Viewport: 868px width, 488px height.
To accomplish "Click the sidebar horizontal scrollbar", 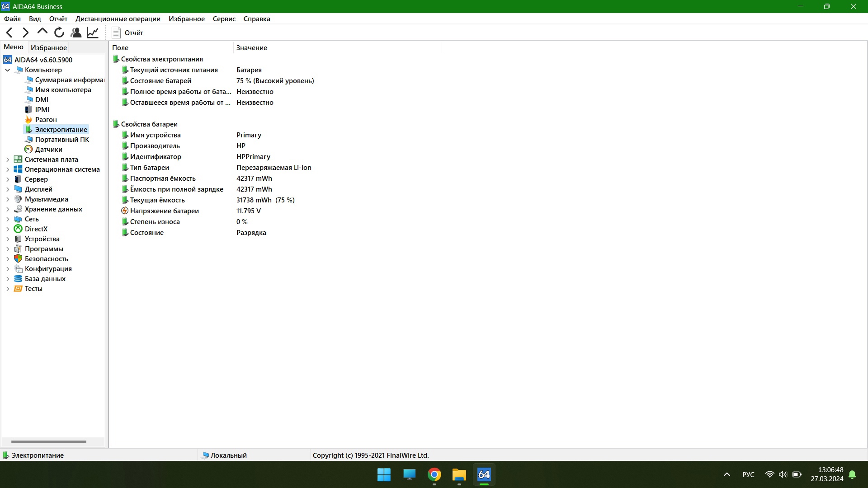I will (48, 441).
